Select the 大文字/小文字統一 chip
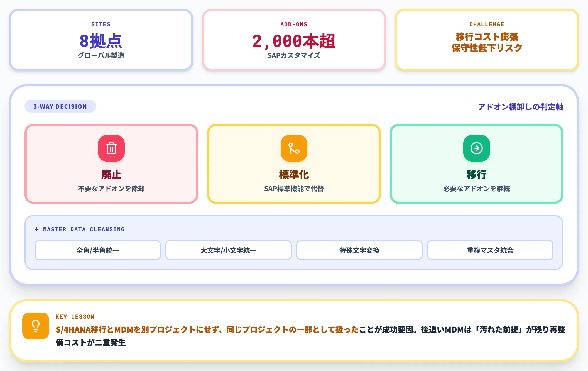This screenshot has width=588, height=371. click(229, 250)
